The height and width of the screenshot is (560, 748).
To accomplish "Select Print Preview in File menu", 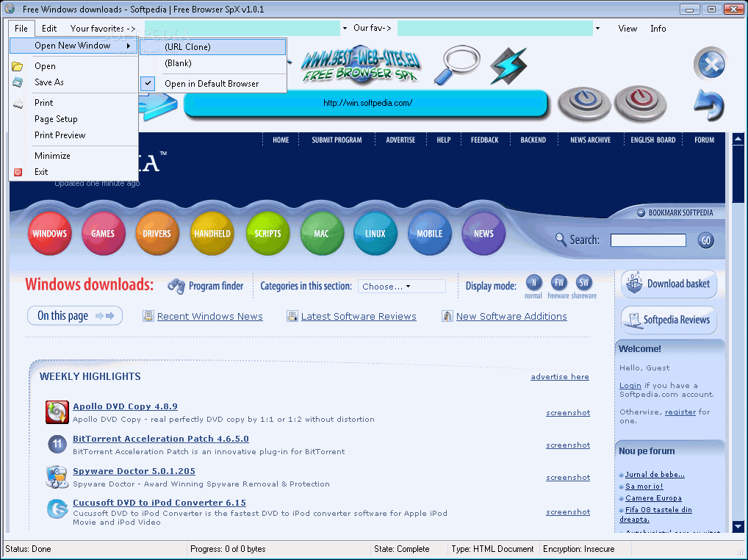I will point(74,135).
